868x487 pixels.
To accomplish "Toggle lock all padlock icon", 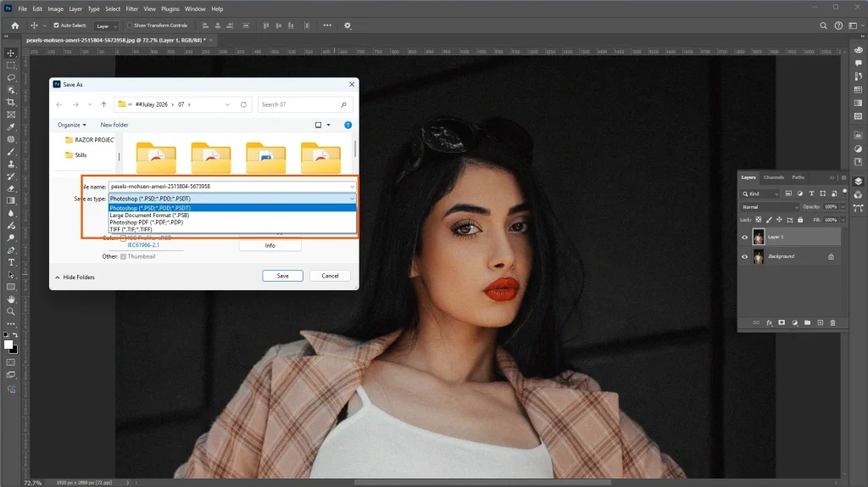I will (x=800, y=220).
